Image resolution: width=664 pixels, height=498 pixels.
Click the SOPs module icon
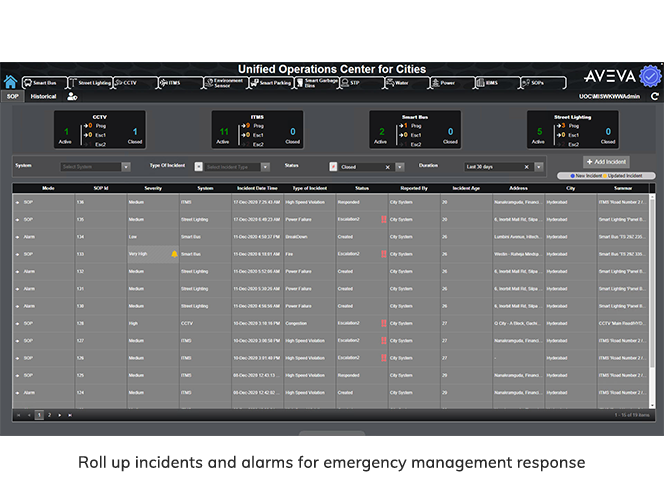pyautogui.click(x=526, y=83)
